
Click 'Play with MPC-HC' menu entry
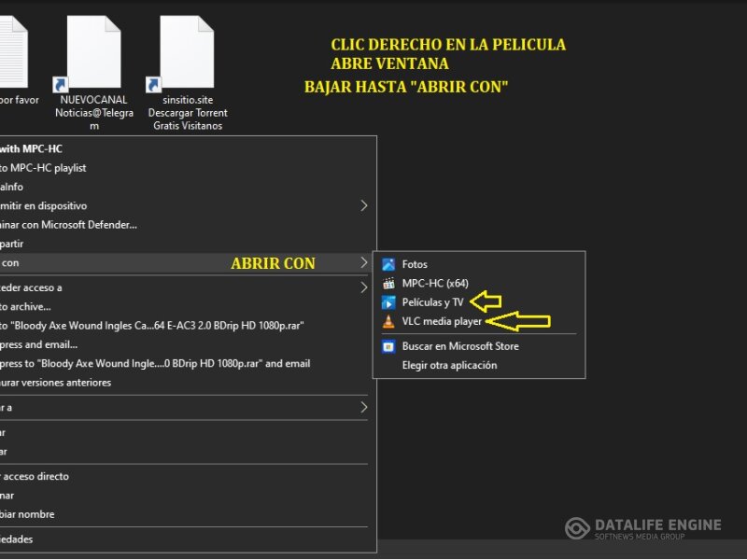[33, 148]
